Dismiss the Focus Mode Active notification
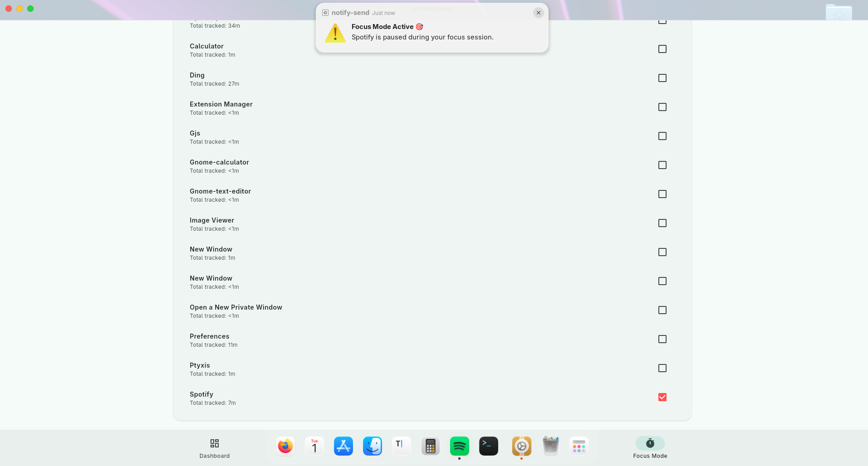868x466 pixels. click(x=539, y=13)
